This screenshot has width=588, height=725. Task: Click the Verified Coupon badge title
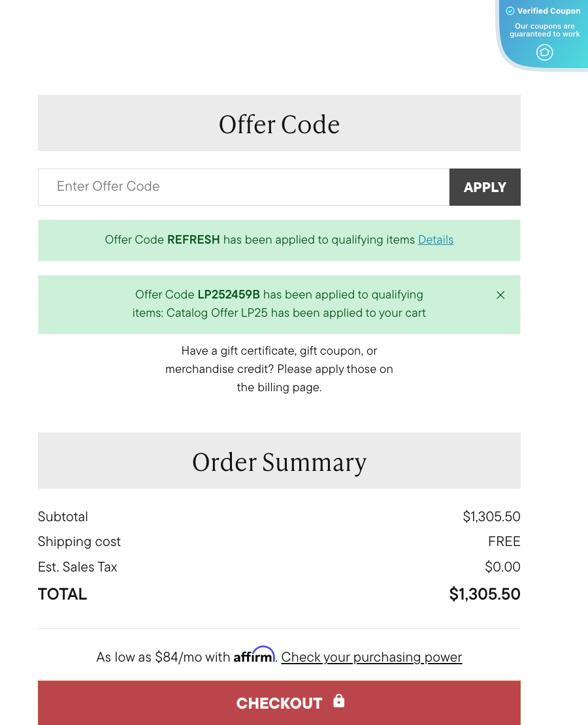548,11
